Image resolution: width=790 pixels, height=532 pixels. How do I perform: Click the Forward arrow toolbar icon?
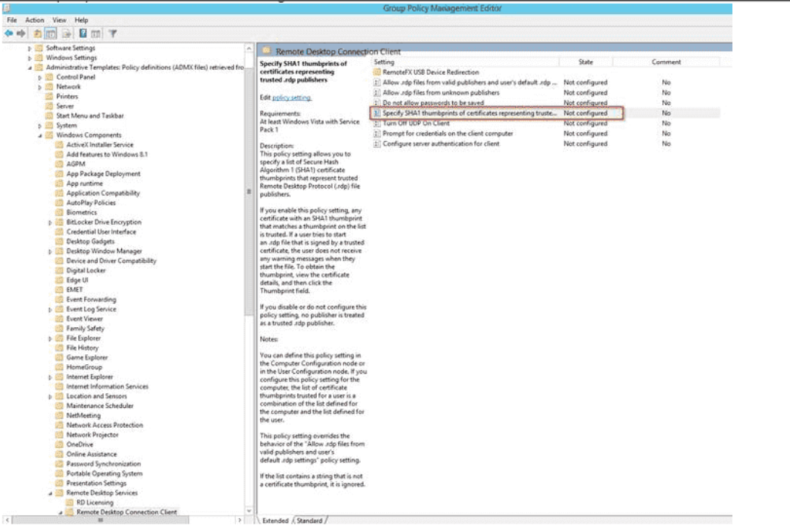19,33
